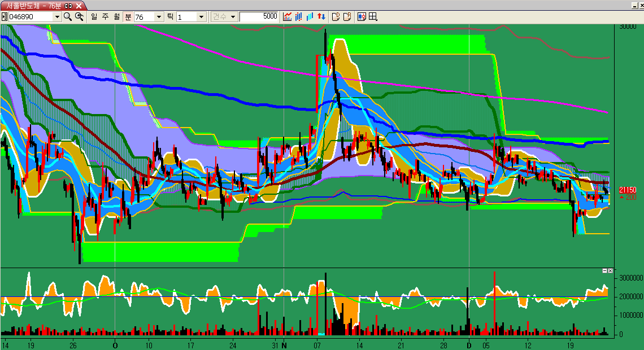Viewport: 644px width, 350px height.
Task: Select the 일 (daily) period toggle
Action: tap(94, 16)
